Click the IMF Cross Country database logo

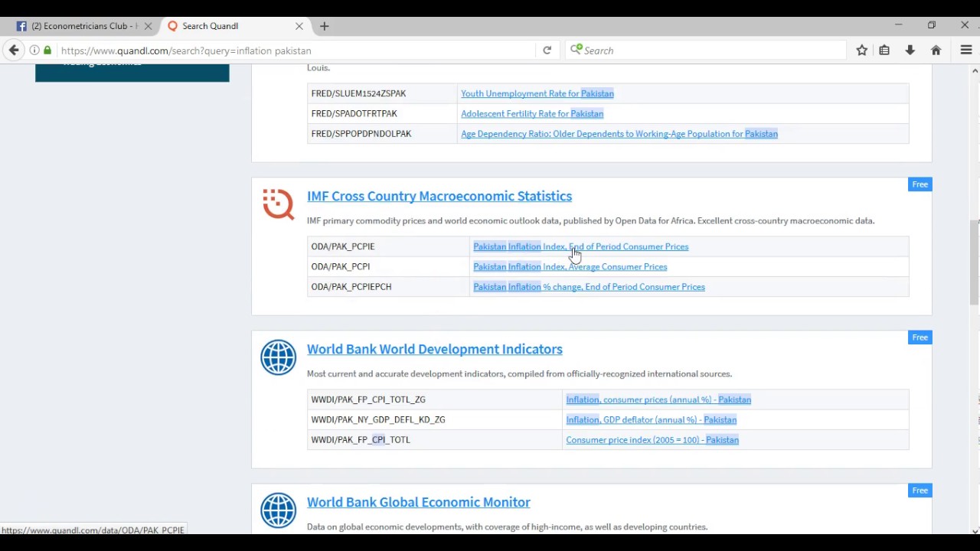point(278,204)
